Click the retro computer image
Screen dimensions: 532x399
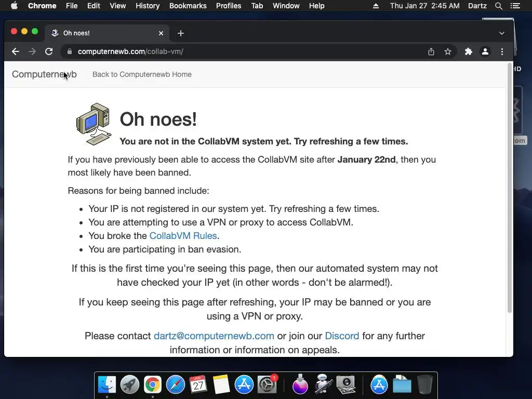click(94, 124)
